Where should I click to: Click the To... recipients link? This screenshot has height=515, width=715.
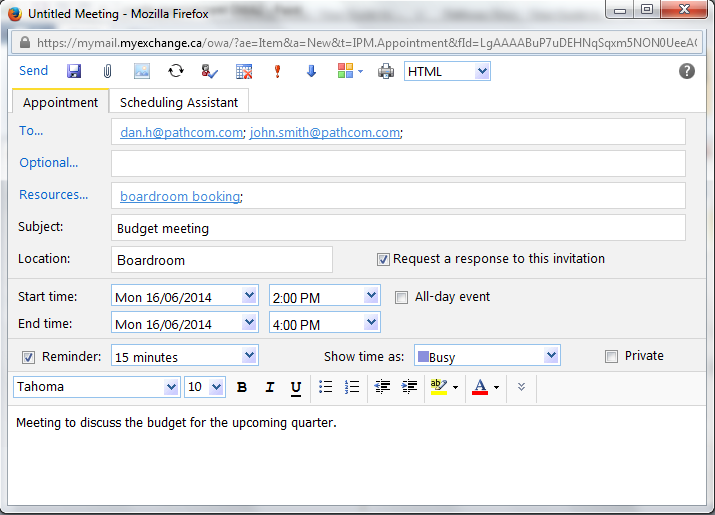point(31,131)
